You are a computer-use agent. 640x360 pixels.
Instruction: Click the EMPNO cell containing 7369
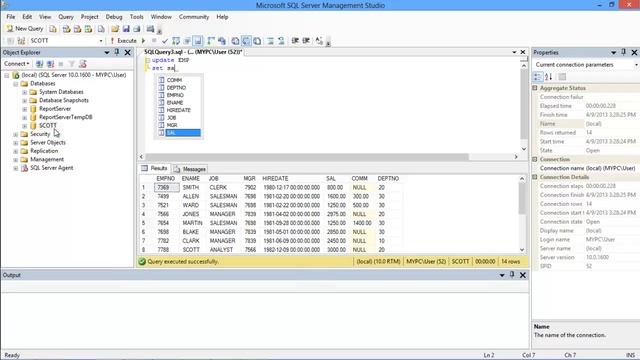pyautogui.click(x=167, y=188)
